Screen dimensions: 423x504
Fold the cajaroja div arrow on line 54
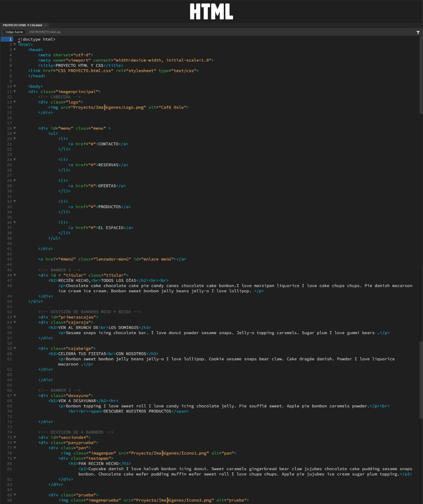[15, 322]
